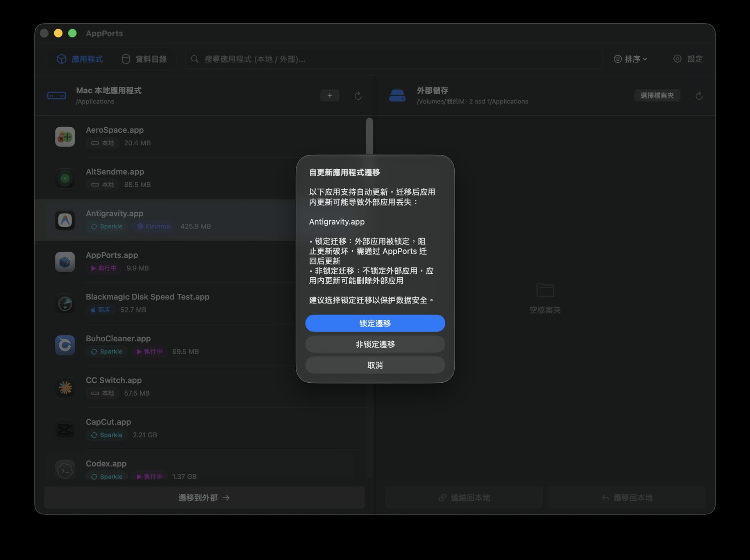Click 選擇檔案夾 button
This screenshot has width=750, height=560.
pos(657,96)
